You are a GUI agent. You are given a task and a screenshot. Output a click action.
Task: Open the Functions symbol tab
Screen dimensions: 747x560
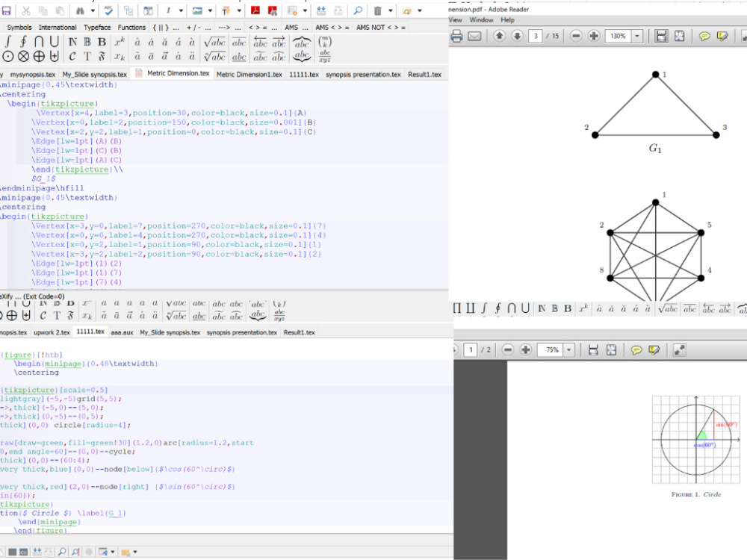pyautogui.click(x=131, y=28)
